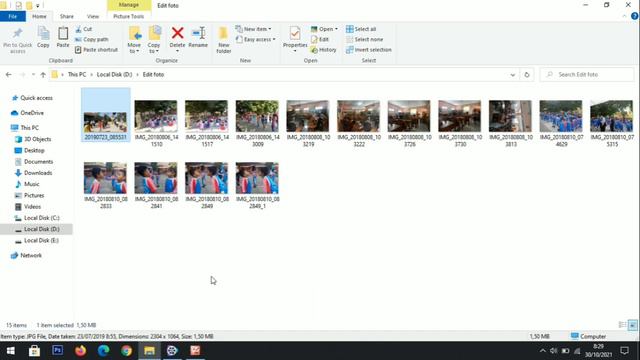Collapse the ribbon with chevron
The image size is (640, 360).
pos(624,16)
